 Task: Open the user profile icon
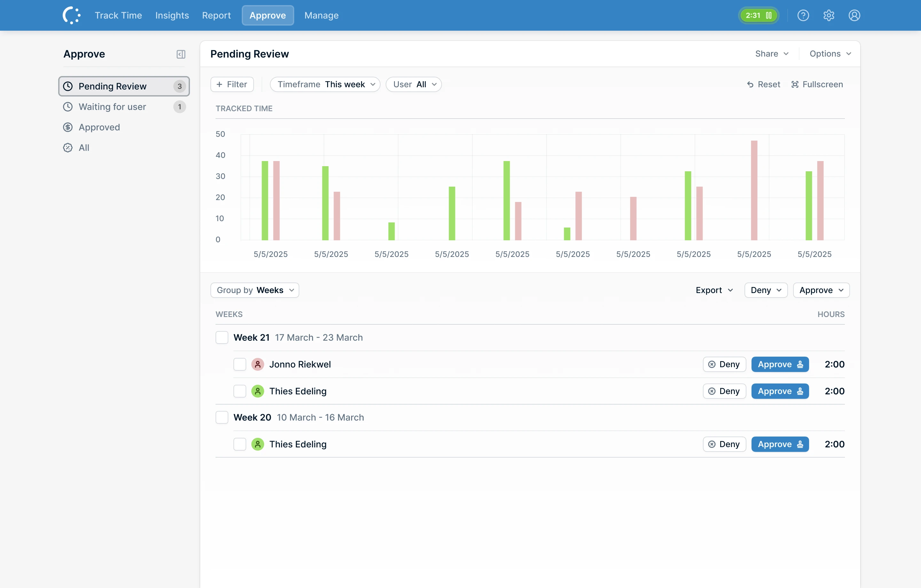pyautogui.click(x=854, y=15)
